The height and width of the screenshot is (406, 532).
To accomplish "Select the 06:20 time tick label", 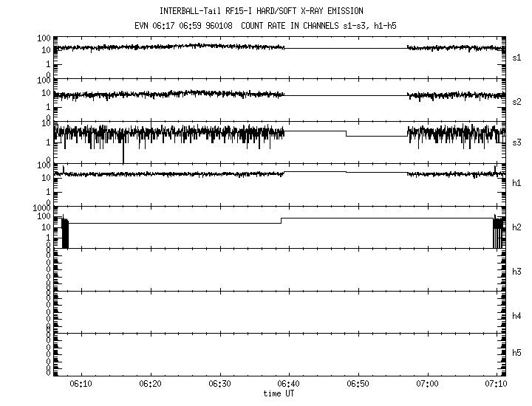I will (x=150, y=385).
